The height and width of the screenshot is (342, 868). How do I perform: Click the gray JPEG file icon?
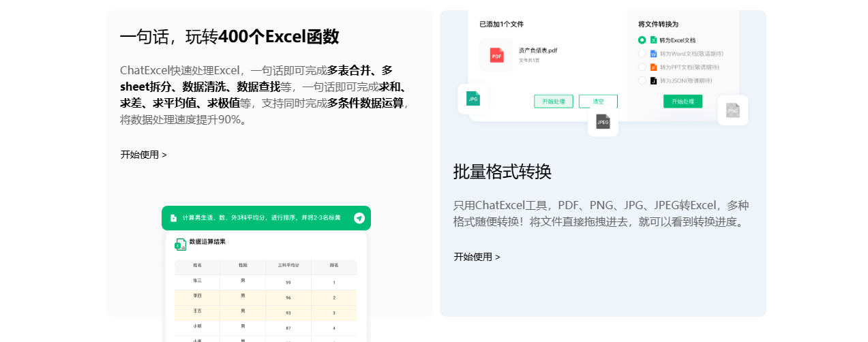(x=603, y=122)
